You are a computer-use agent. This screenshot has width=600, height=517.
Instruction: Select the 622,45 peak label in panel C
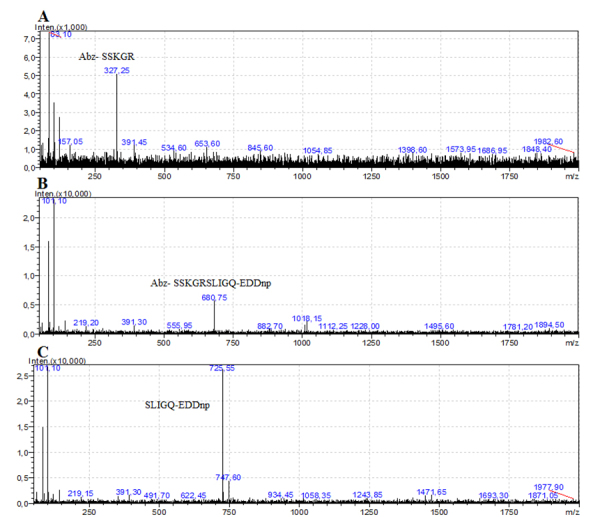(193, 496)
